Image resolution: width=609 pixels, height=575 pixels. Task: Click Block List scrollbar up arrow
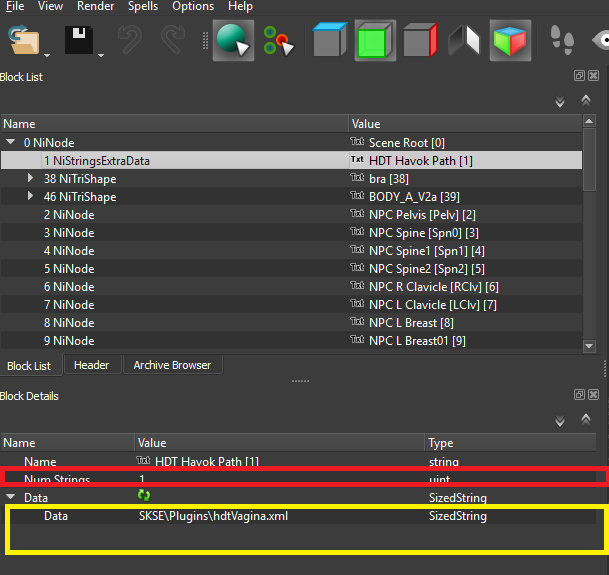[589, 121]
